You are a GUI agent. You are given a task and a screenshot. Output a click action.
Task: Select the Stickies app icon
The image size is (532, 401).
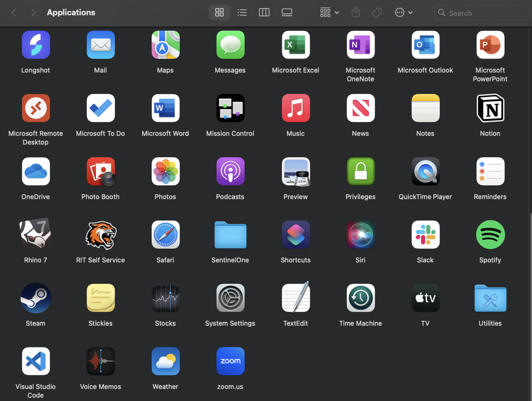100,298
